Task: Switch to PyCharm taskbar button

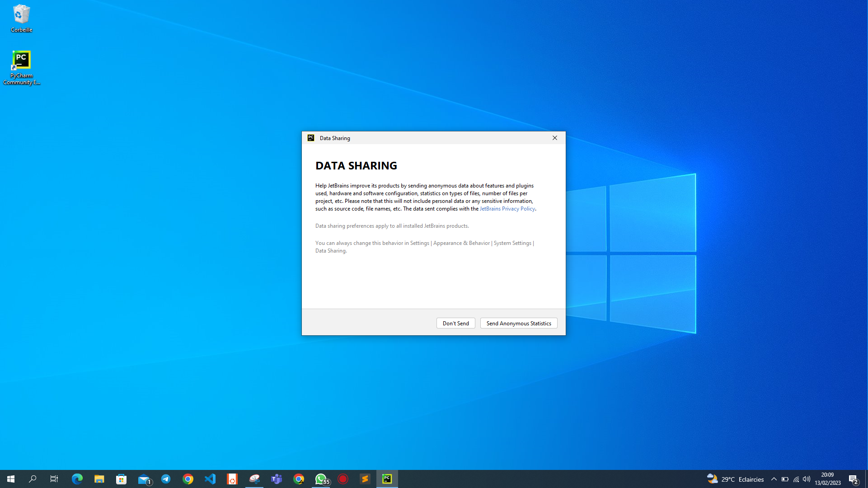Action: tap(387, 479)
